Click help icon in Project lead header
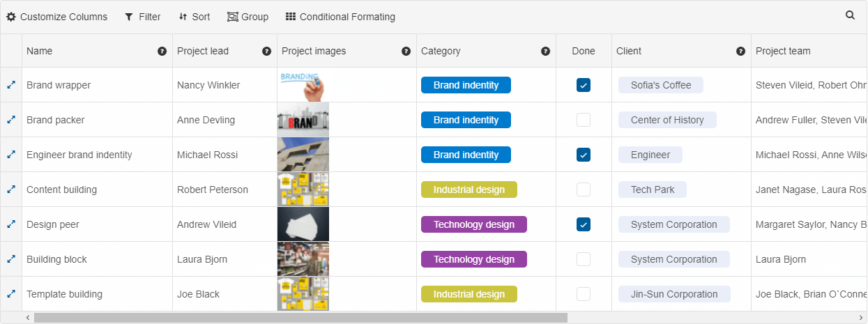Screen dimensions: 868x324 [266, 51]
